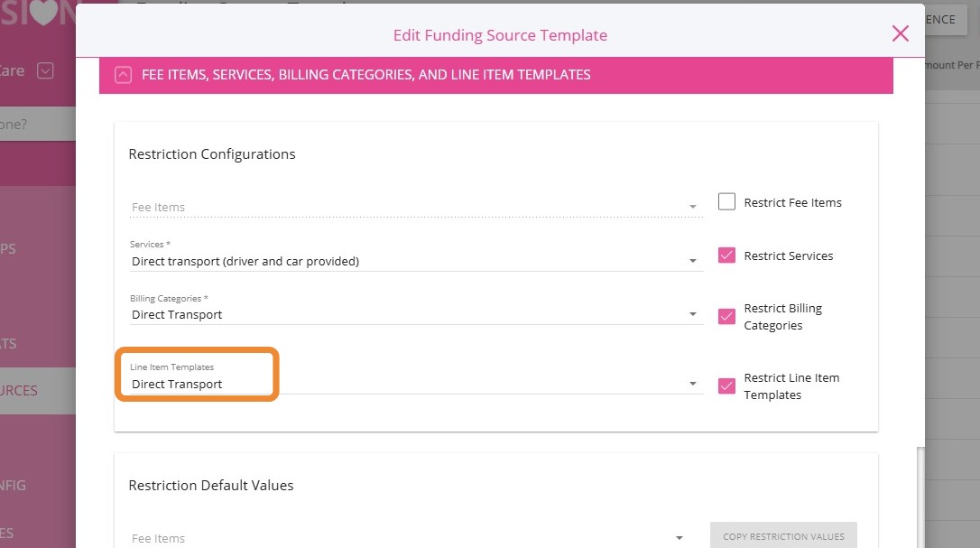980x548 pixels.
Task: Click the search field in the left sidebar
Action: click(36, 125)
